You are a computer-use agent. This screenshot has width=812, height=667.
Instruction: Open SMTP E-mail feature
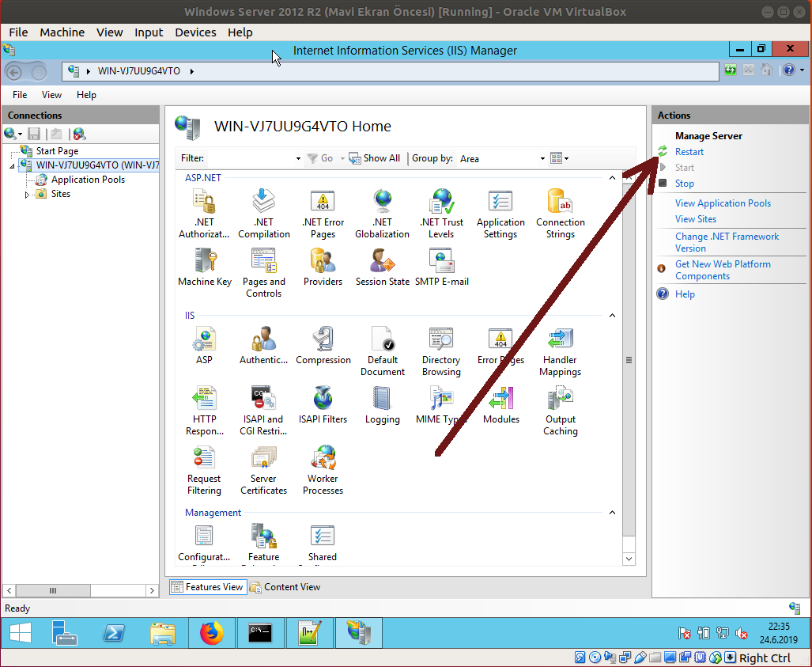click(442, 267)
